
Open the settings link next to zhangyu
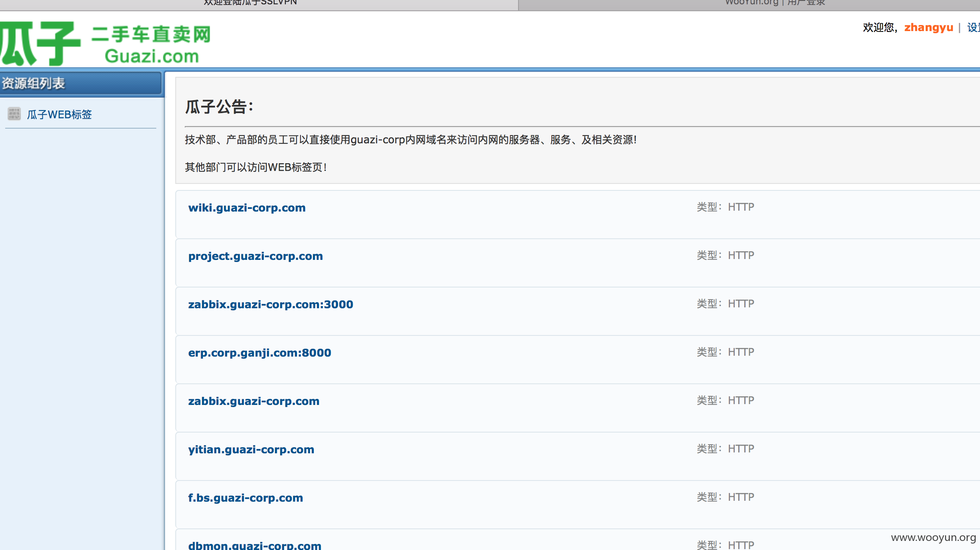click(974, 27)
